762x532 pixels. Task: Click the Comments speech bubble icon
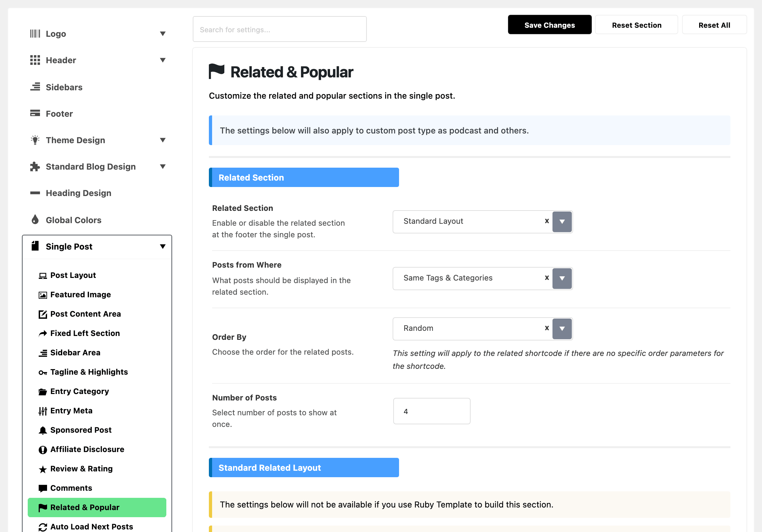tap(43, 488)
